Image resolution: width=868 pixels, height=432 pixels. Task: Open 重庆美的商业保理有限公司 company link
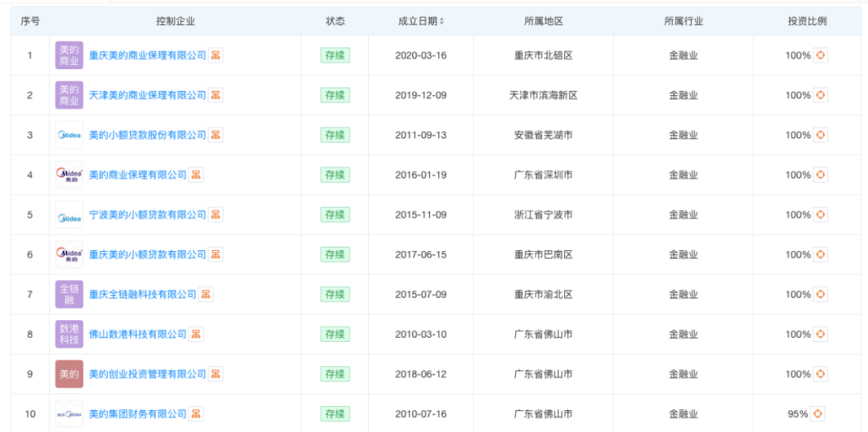pyautogui.click(x=147, y=56)
